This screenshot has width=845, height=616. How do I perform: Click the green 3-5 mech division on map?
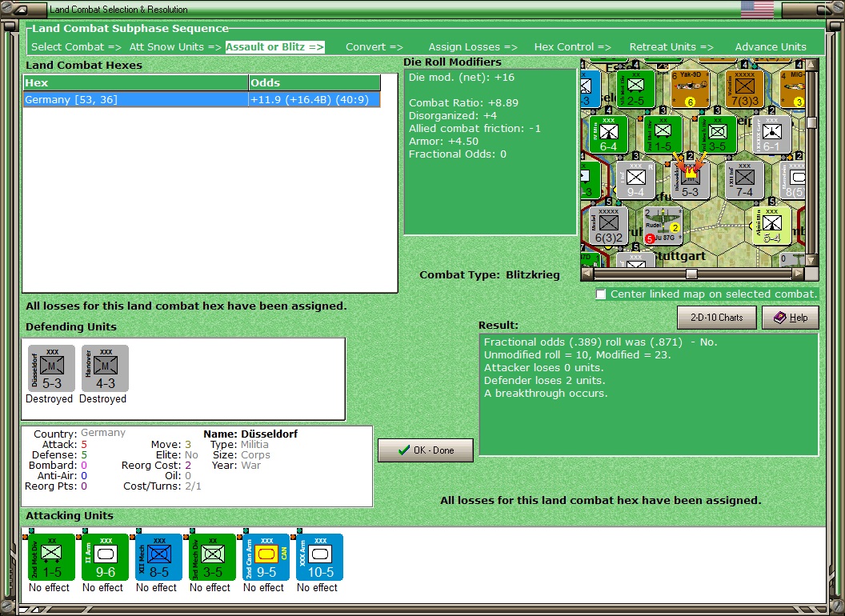pos(717,134)
